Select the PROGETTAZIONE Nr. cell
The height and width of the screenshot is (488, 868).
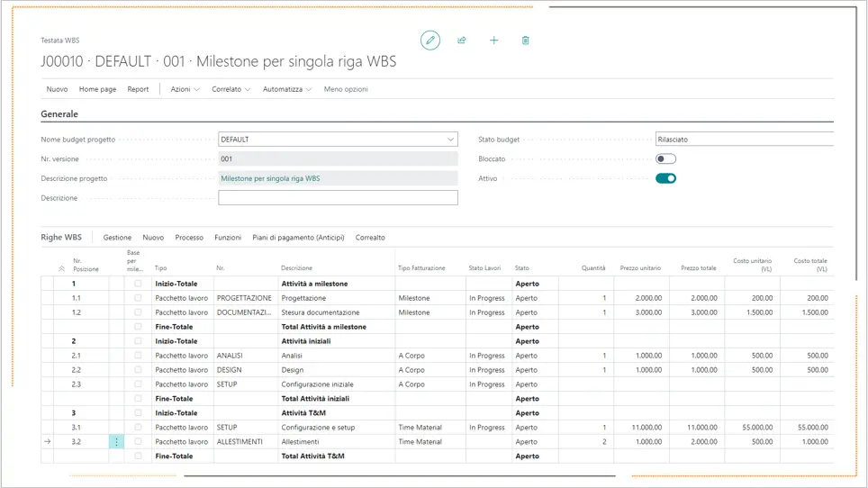pyautogui.click(x=244, y=298)
